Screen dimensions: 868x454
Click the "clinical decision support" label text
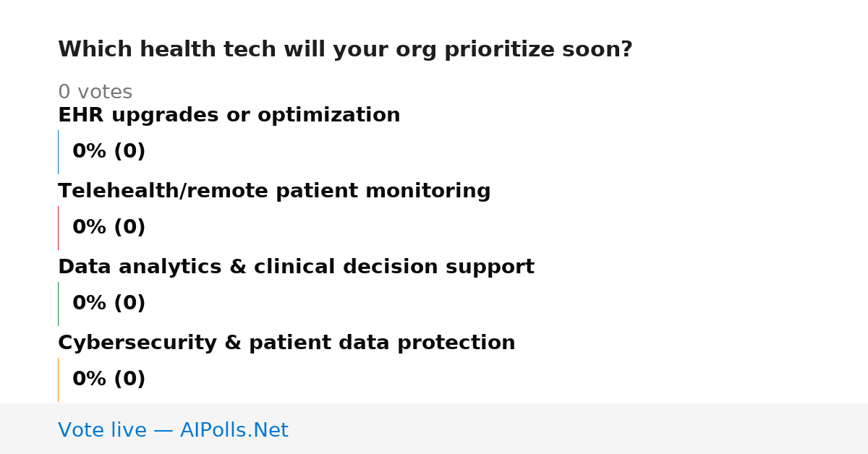pyautogui.click(x=394, y=267)
